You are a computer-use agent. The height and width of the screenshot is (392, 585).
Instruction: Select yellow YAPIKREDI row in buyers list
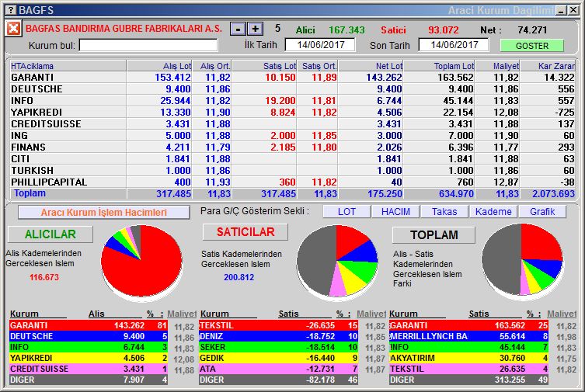89,358
